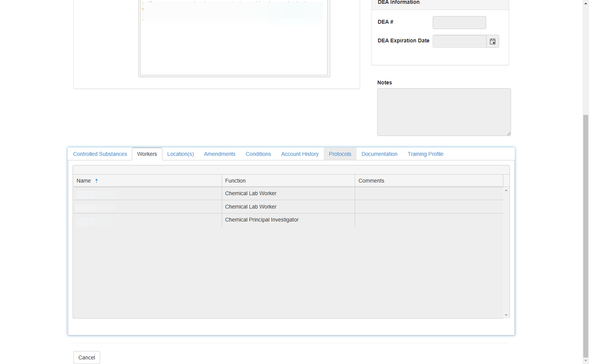Click the DEA Expiration Date field
589x364 pixels.
pyautogui.click(x=459, y=41)
